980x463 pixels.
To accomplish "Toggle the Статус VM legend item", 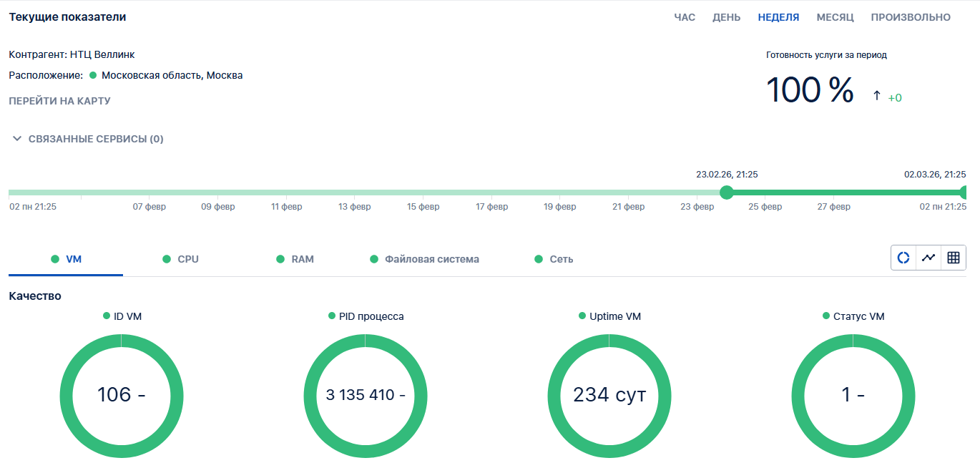I will click(853, 316).
